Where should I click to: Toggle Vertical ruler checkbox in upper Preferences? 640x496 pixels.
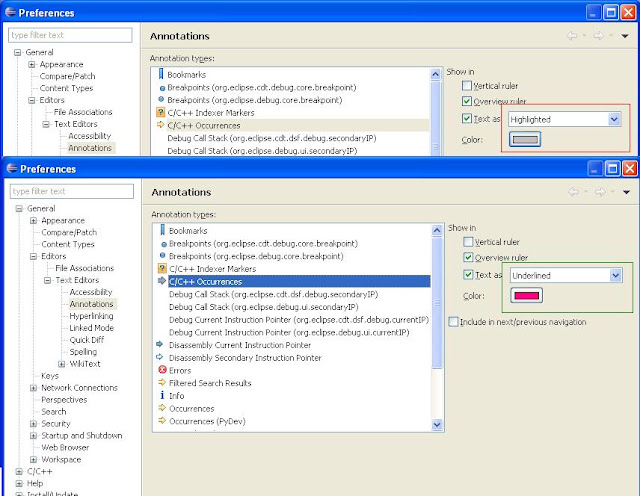click(x=467, y=85)
